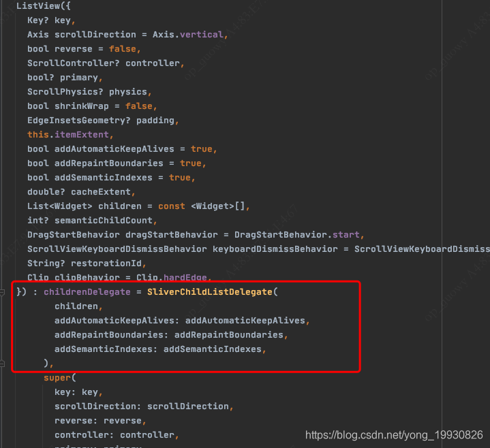
Task: Click 'controller: controller' super argument
Action: pyautogui.click(x=114, y=435)
